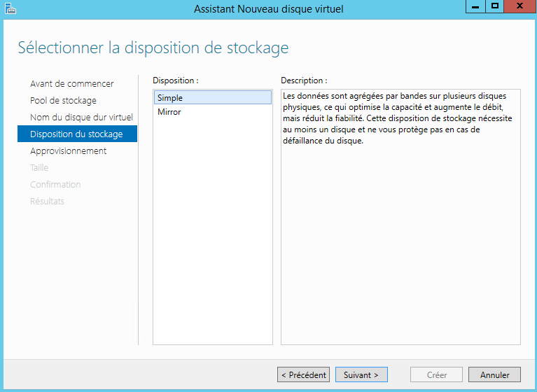Cancel the wizard with Annuler
This screenshot has width=537, height=392.
pos(494,375)
